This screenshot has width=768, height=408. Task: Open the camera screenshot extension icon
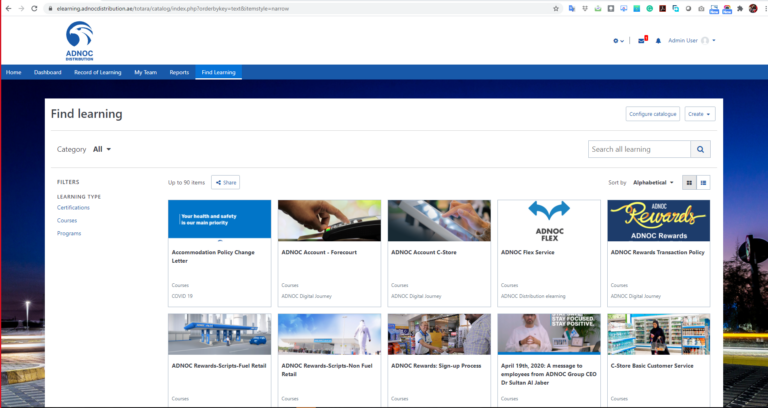tap(701, 8)
